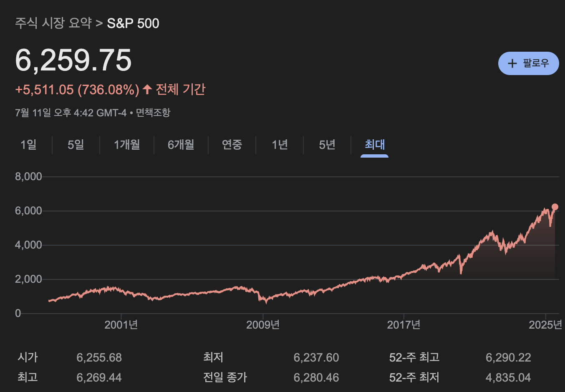This screenshot has height=392, width=565.
Task: Click the 2,000 y-axis label
Action: pyautogui.click(x=28, y=279)
